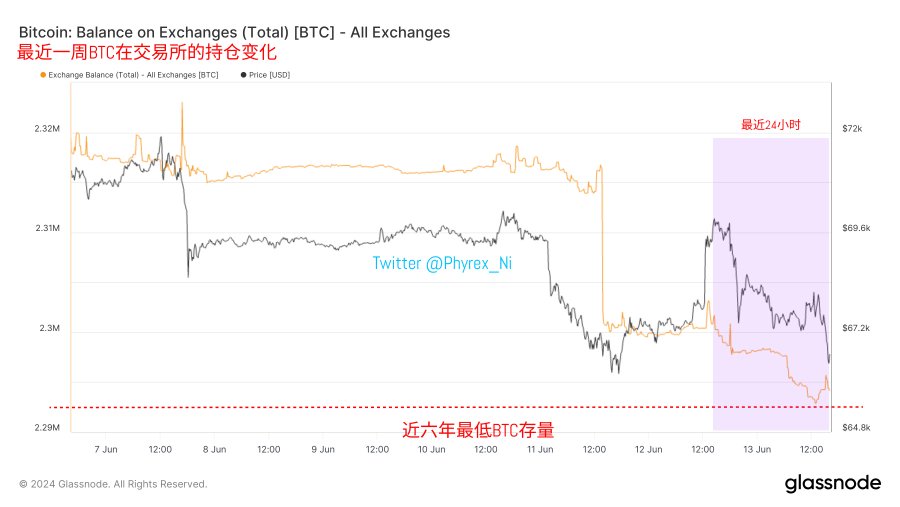This screenshot has height=507, width=900.
Task: Click the Glassnode copyright notice text
Action: (x=113, y=484)
